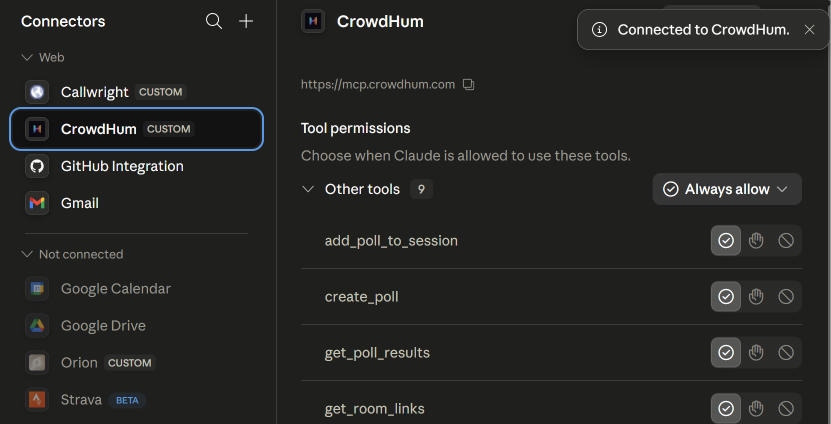
Task: Click the Callwright globe icon
Action: click(x=37, y=92)
